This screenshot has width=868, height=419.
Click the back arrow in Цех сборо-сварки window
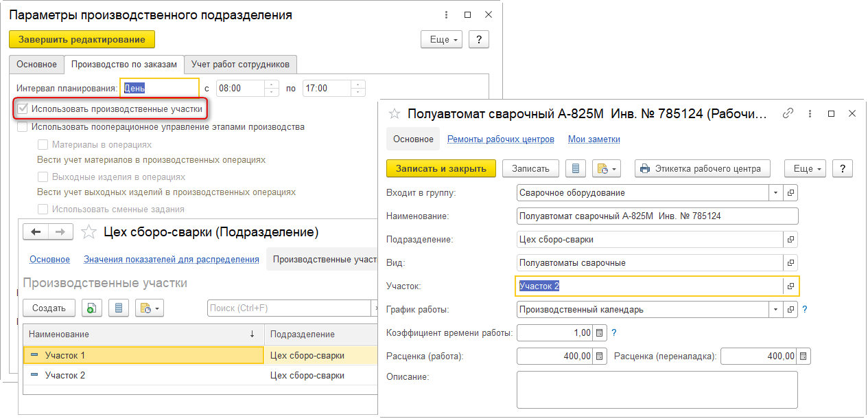click(36, 232)
